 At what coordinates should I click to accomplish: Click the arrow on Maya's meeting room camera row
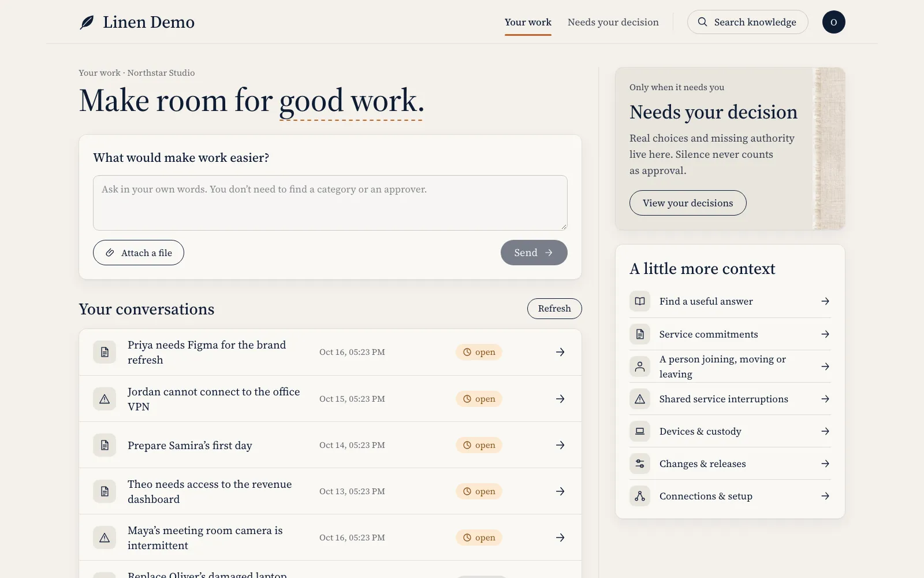(x=560, y=538)
